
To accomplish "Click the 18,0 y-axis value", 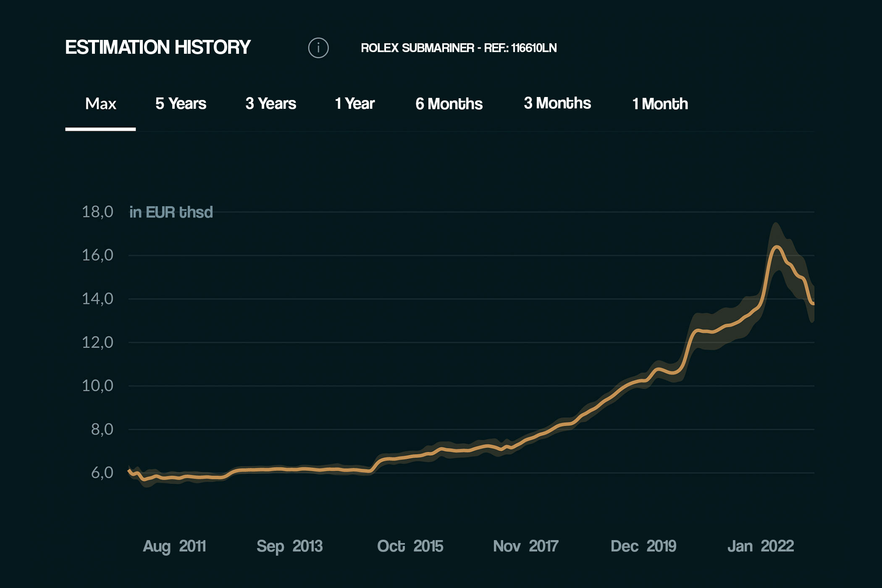I will (x=97, y=212).
